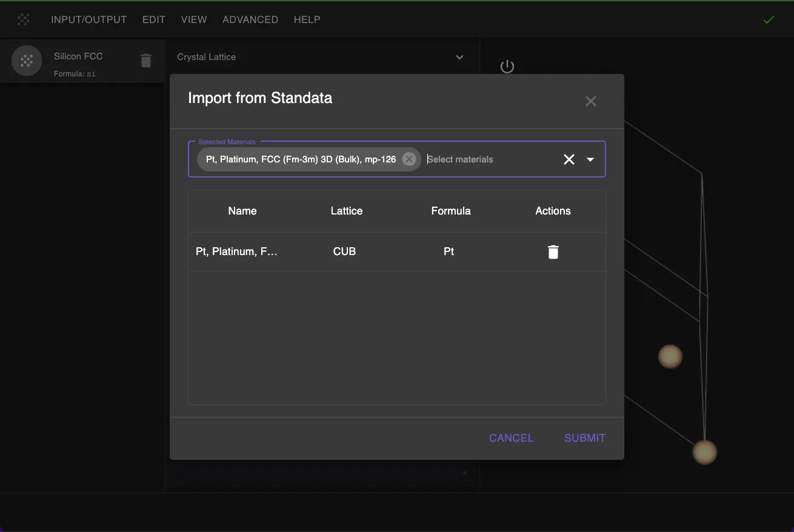Click the Silicon FCC material icon
The height and width of the screenshot is (532, 794).
pos(27,61)
